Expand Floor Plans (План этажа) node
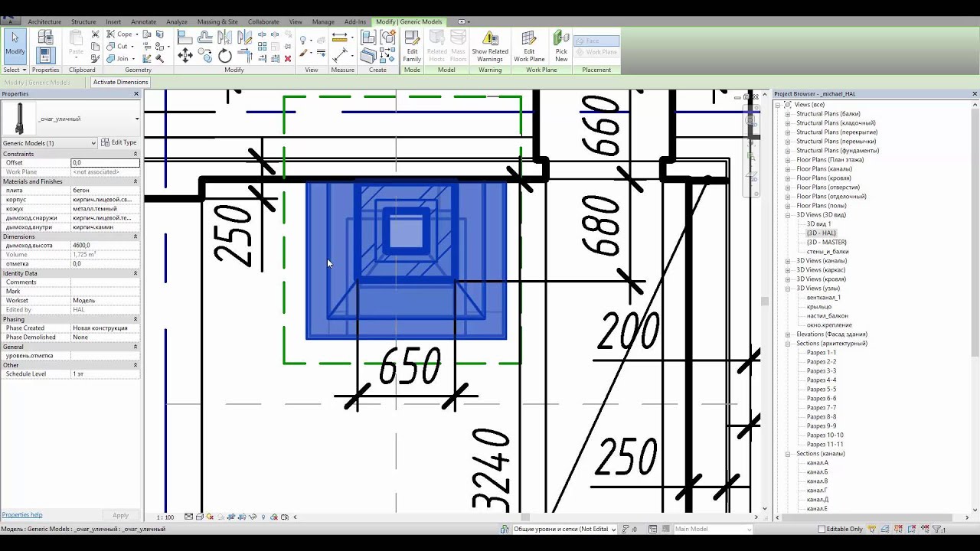This screenshot has width=980, height=551. point(788,160)
